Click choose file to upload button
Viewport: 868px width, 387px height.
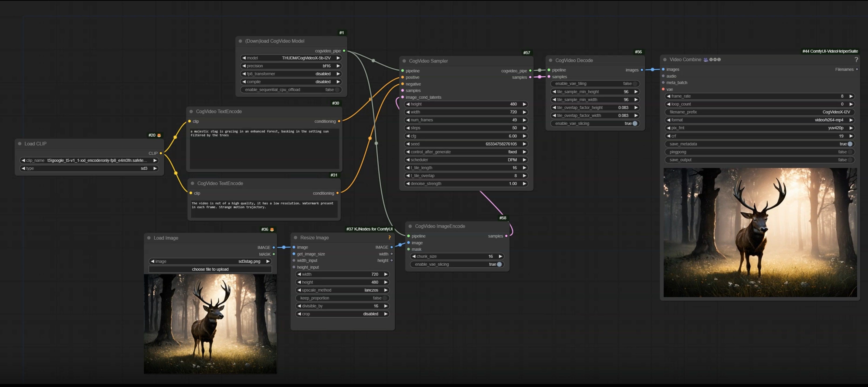click(x=210, y=269)
